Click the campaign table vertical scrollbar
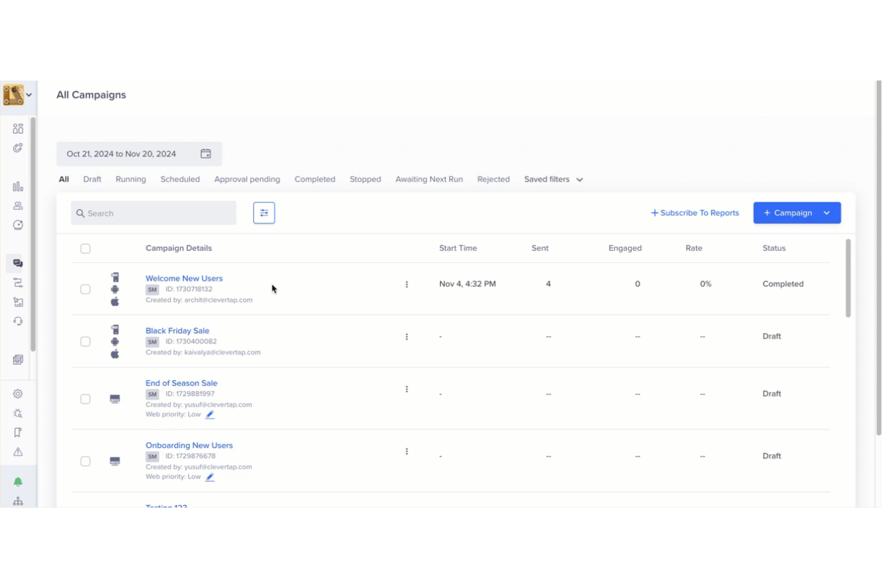This screenshot has width=882, height=588. click(848, 278)
